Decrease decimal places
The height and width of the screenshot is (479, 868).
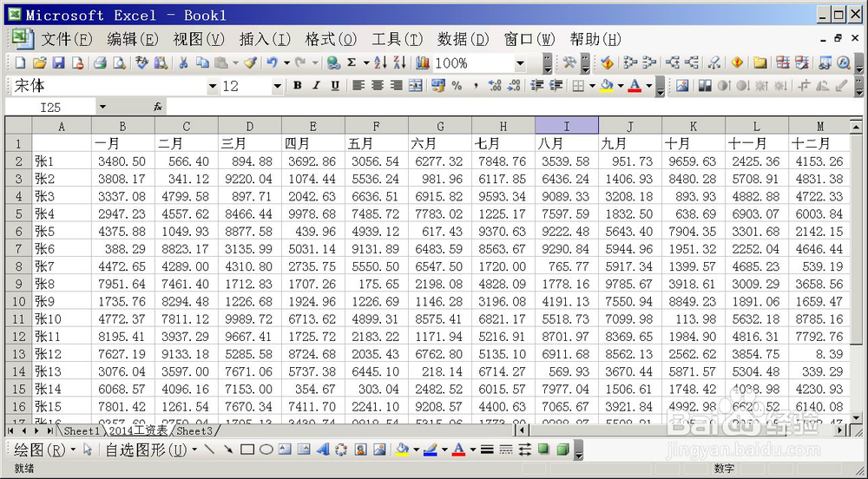tap(514, 85)
